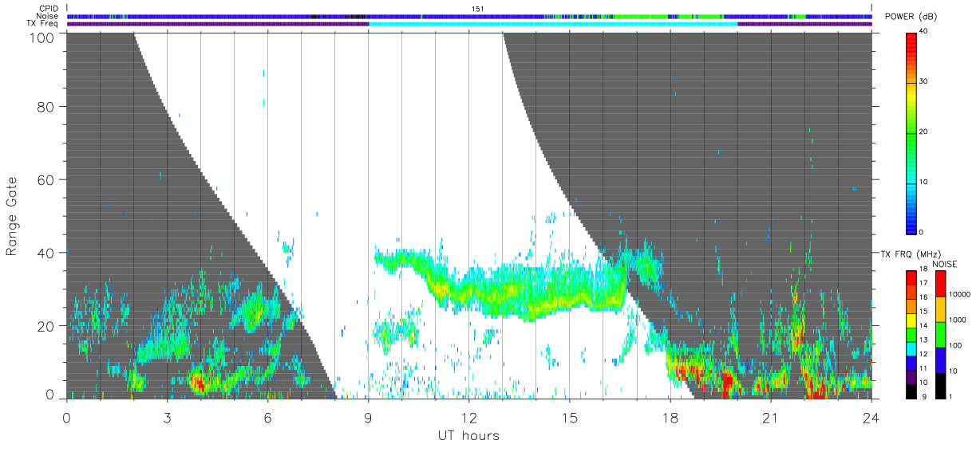Viewport: 980px width, 452px height.
Task: Click the x-axis tick label "3"
Action: click(167, 417)
